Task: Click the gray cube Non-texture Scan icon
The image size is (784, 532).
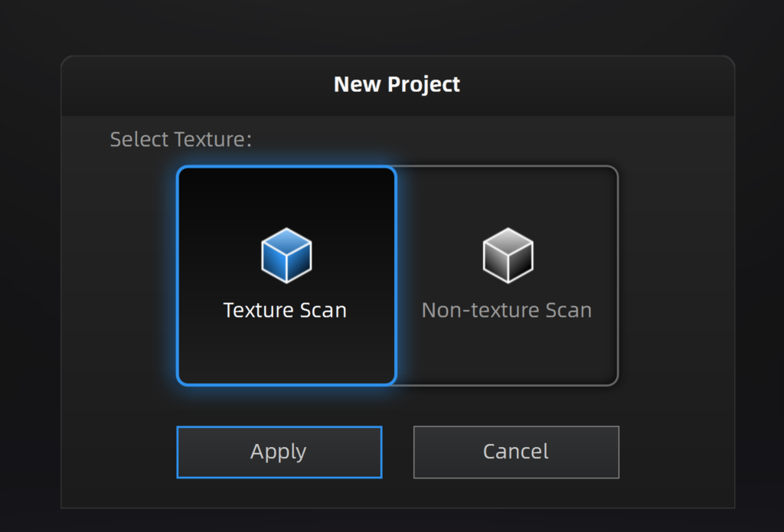Action: pyautogui.click(x=508, y=255)
